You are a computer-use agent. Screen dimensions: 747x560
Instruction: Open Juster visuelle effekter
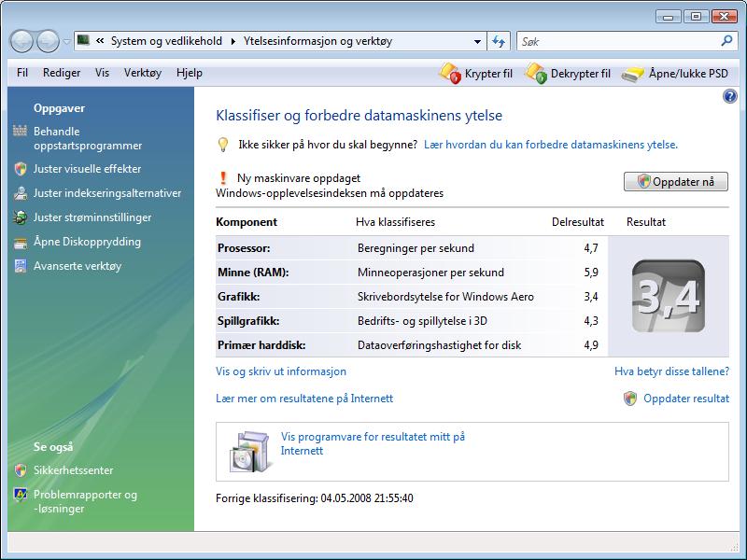coord(87,169)
